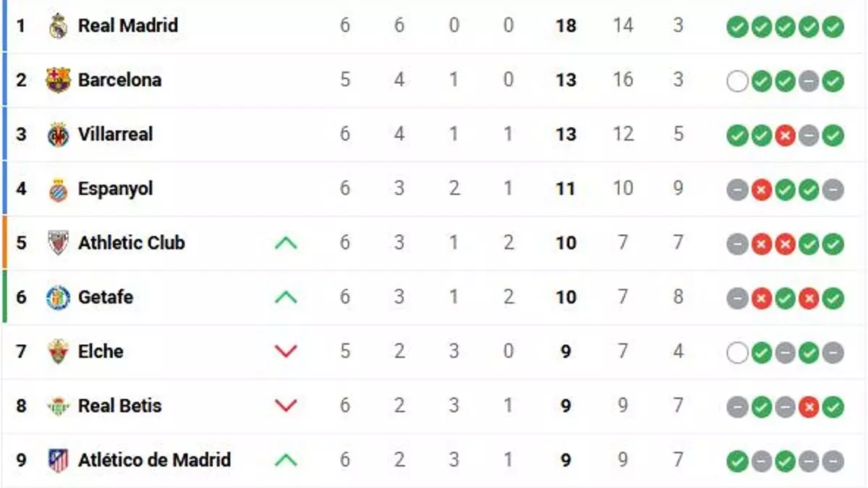Click the first gray draw indicator in Espanyol's form
This screenshot has height=488, width=868.
coord(737,188)
